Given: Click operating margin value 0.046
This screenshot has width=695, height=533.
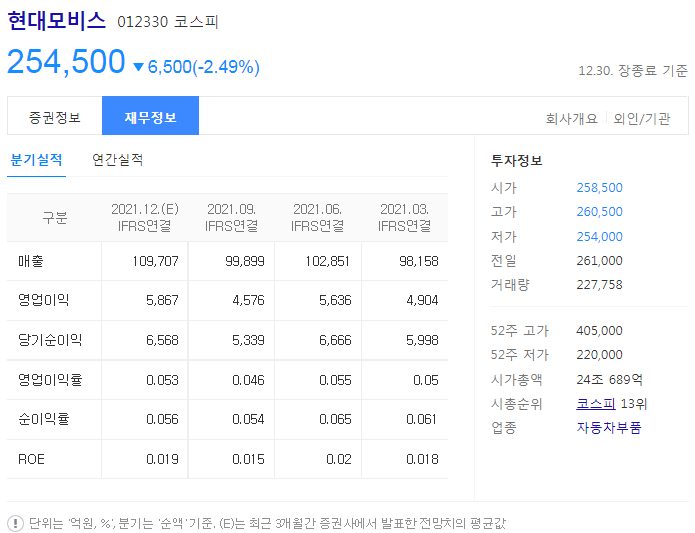Looking at the screenshot, I should coord(248,380).
